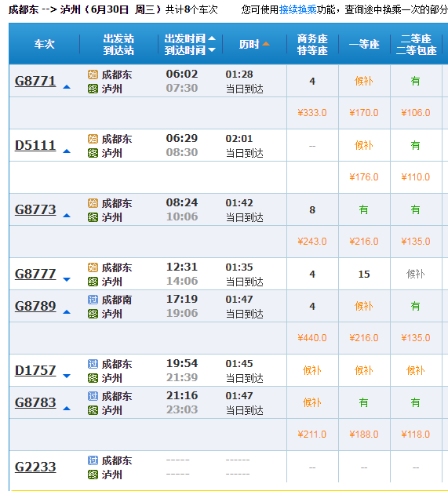Select G8789 first class 候补 cell
Screen dimensions: 448x491
click(x=364, y=306)
